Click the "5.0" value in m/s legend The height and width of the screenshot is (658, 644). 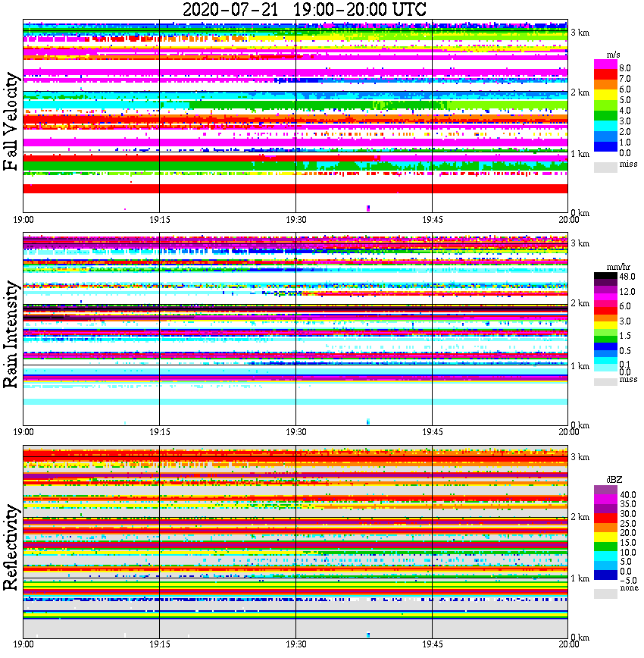pos(625,100)
